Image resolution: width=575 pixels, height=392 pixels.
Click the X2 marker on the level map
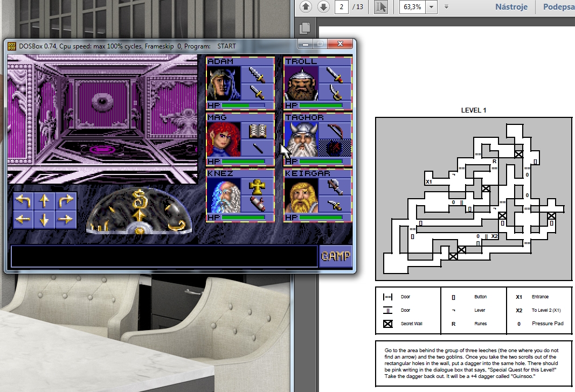click(x=494, y=236)
